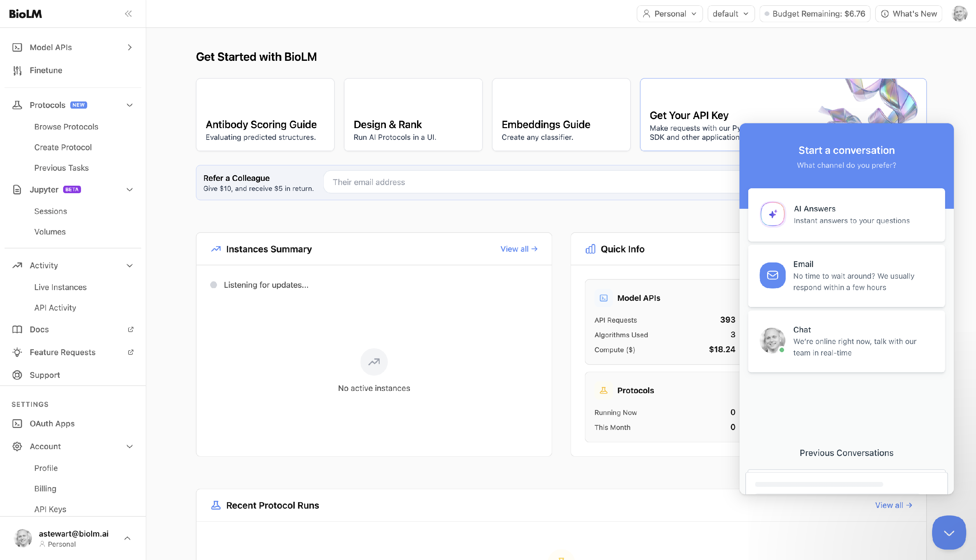This screenshot has width=976, height=560.
Task: Click the colleague email address field
Action: [531, 182]
